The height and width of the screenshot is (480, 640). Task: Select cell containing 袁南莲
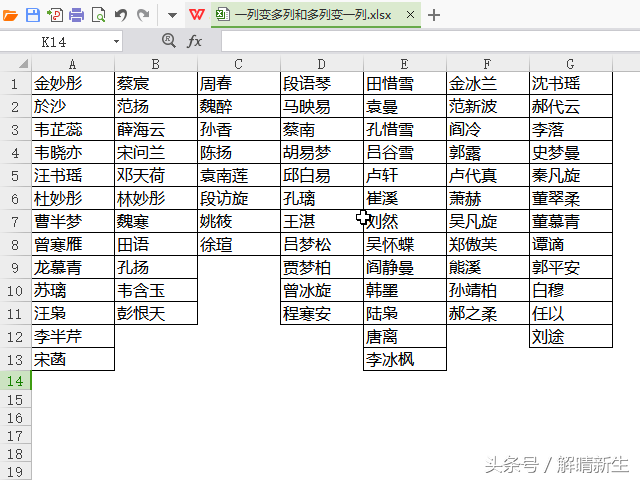pyautogui.click(x=239, y=176)
